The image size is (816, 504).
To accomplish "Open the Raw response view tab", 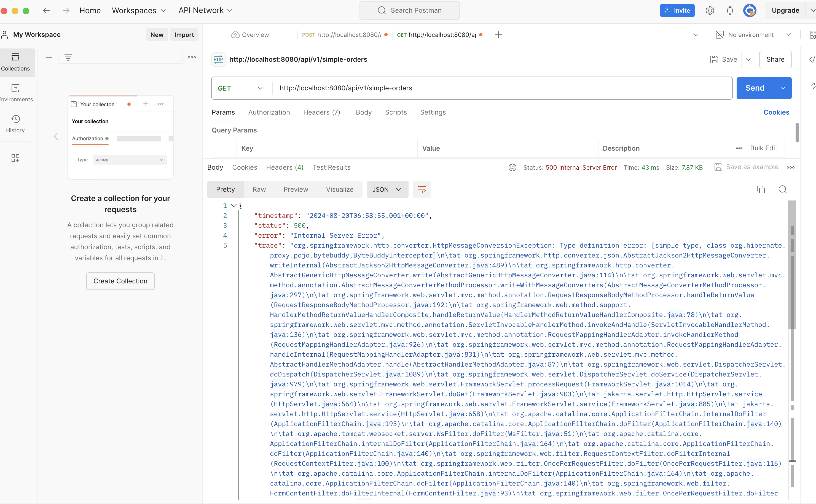I will [259, 189].
